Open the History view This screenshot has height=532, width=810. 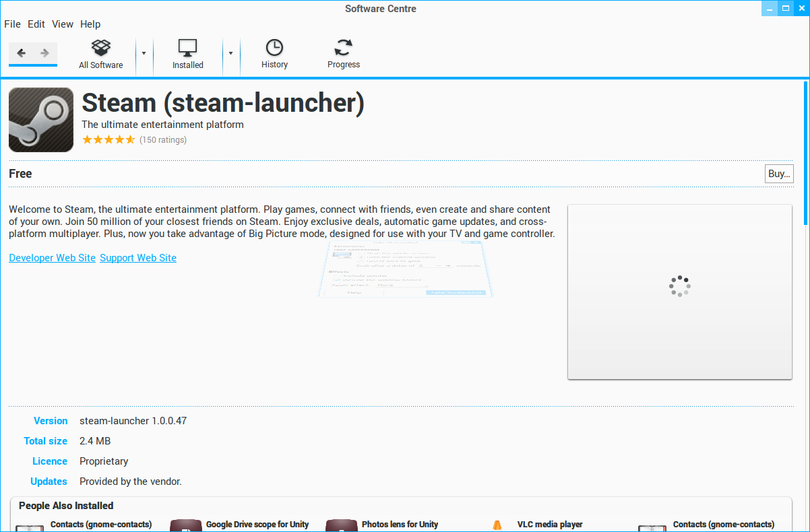[274, 55]
